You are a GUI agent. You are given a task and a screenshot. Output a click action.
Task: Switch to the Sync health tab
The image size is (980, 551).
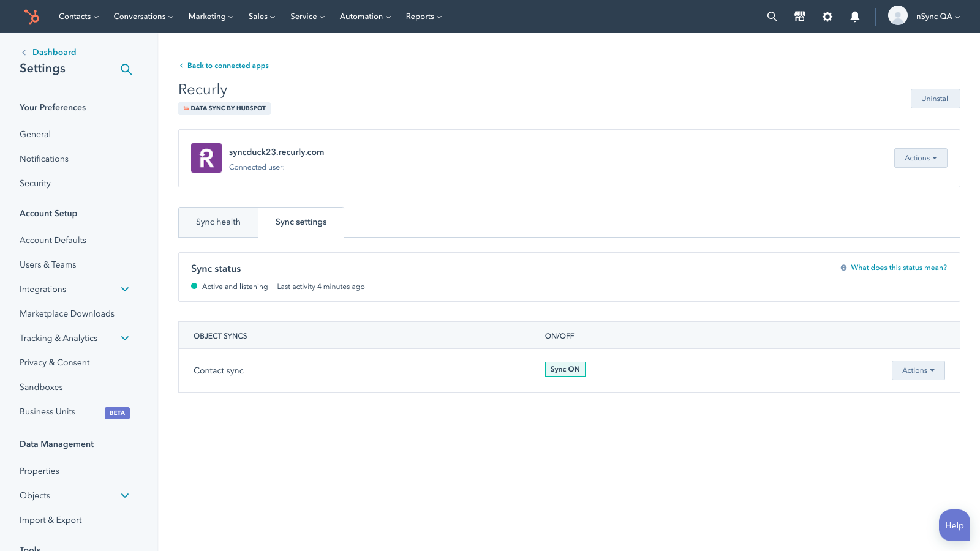pyautogui.click(x=218, y=222)
